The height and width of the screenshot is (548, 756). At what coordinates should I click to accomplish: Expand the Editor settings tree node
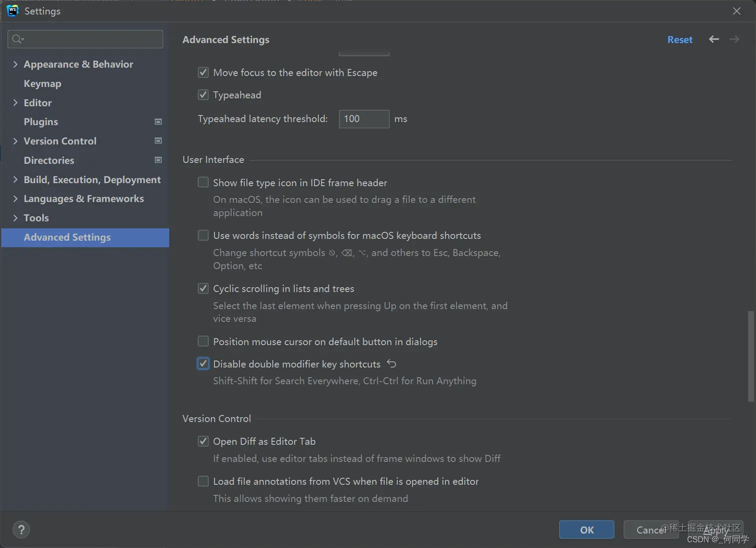pos(15,103)
